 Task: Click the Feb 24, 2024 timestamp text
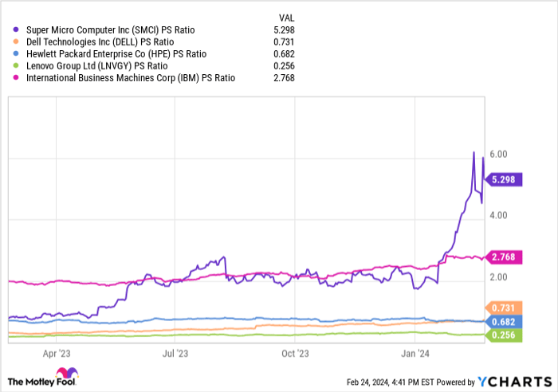pyautogui.click(x=391, y=382)
